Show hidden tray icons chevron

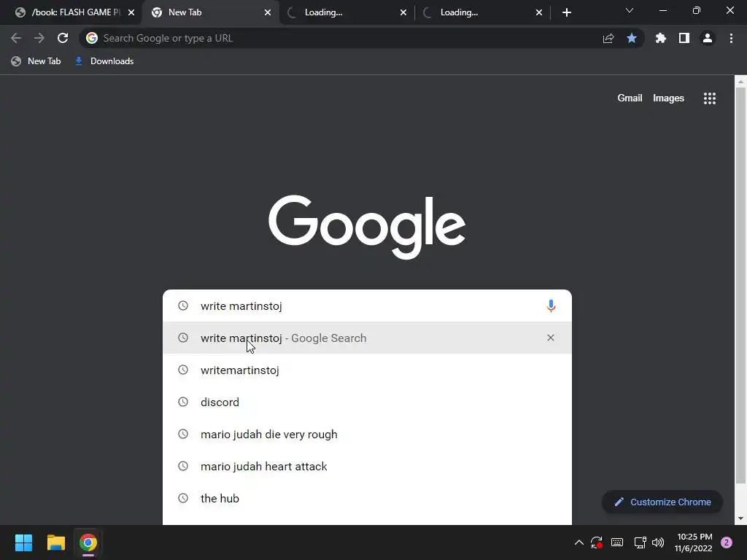click(x=578, y=542)
